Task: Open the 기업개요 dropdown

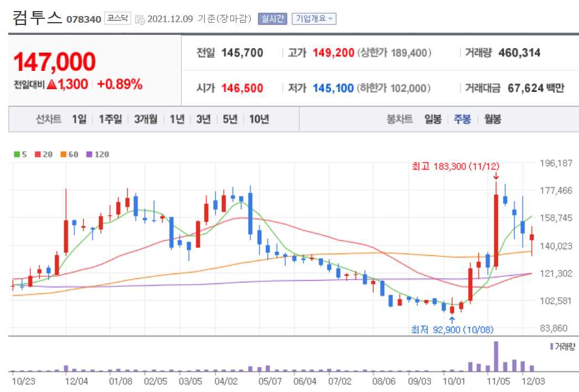Action: [314, 19]
